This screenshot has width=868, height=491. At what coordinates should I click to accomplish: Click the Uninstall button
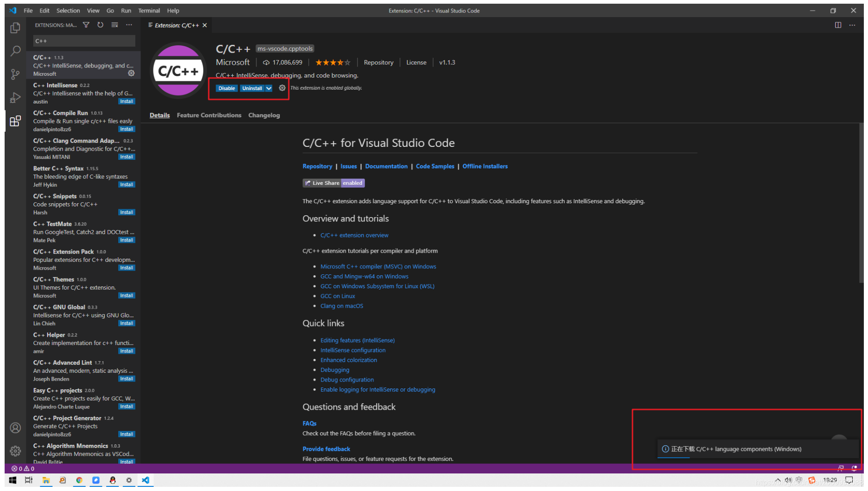[252, 88]
